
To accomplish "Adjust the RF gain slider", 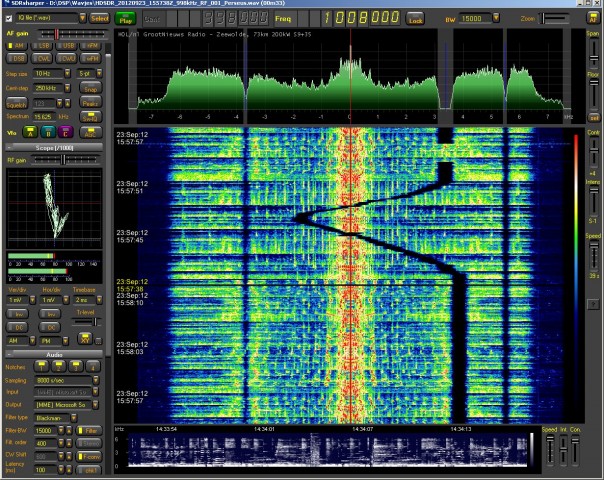I will 65,159.
